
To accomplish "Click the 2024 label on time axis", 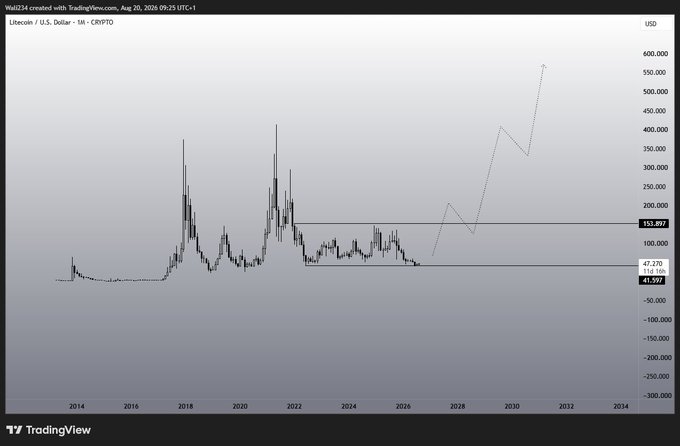I will [x=349, y=406].
